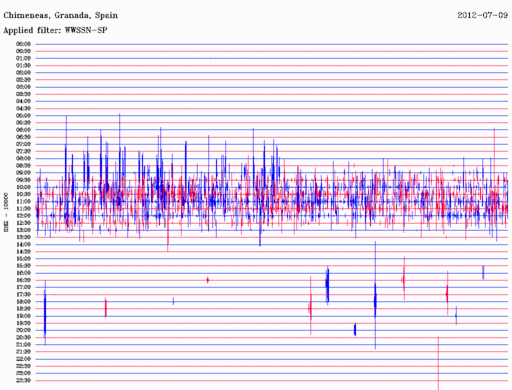Click the small blue burst near the right of 19:00 trace
Viewport: 512px width, 390px height.
coord(456,315)
